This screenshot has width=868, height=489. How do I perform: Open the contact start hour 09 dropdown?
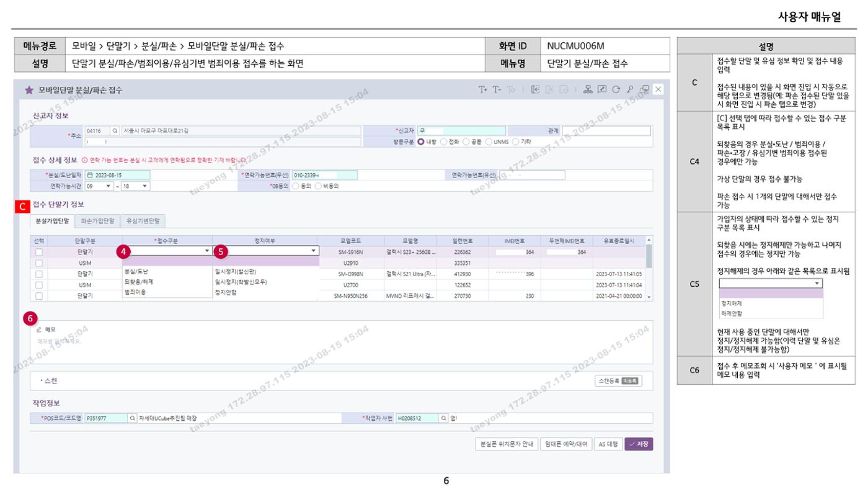click(99, 186)
